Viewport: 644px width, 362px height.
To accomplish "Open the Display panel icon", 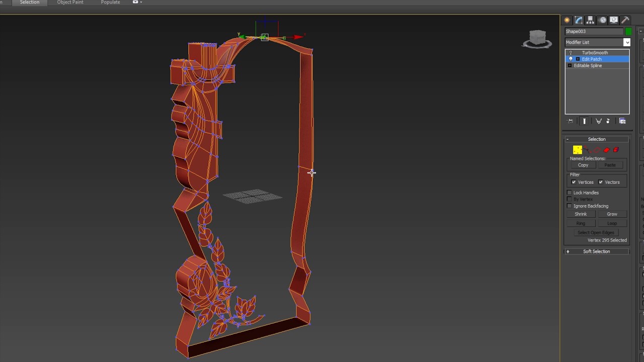I will (x=614, y=20).
